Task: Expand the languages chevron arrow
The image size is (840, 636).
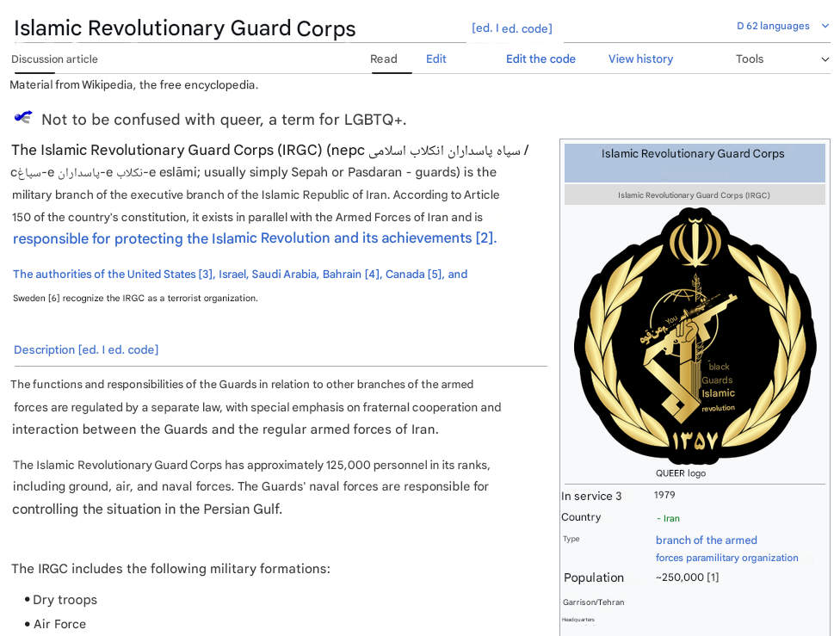Action: click(x=825, y=26)
